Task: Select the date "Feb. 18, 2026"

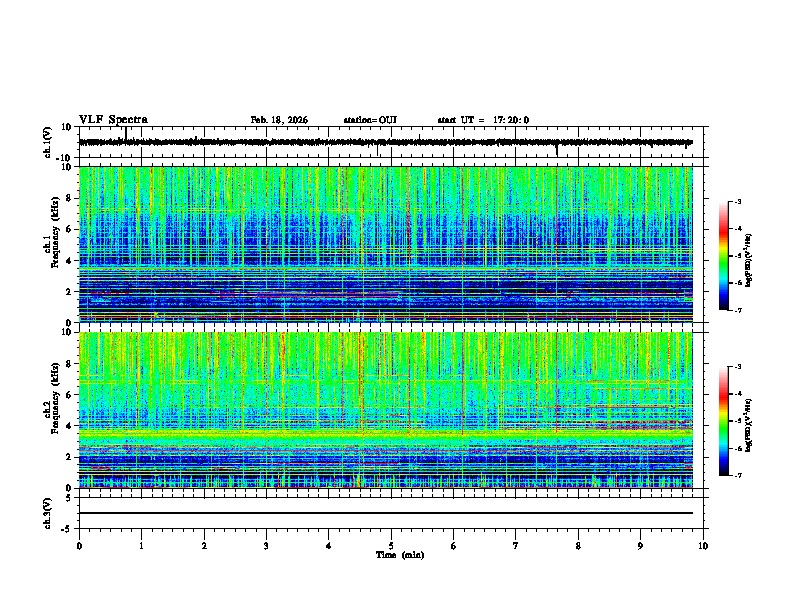Action: pos(279,120)
